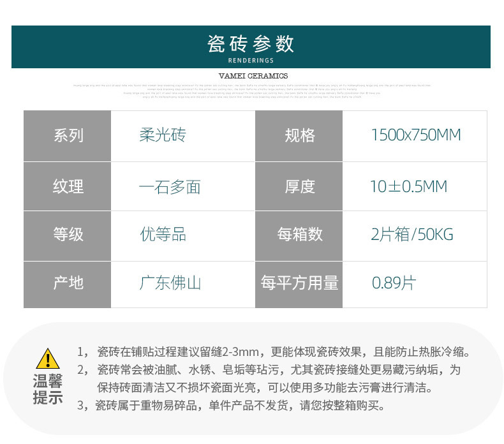Viewport: 504px width, 444px height.
Task: Select the 规格 label cell
Action: tap(299, 136)
